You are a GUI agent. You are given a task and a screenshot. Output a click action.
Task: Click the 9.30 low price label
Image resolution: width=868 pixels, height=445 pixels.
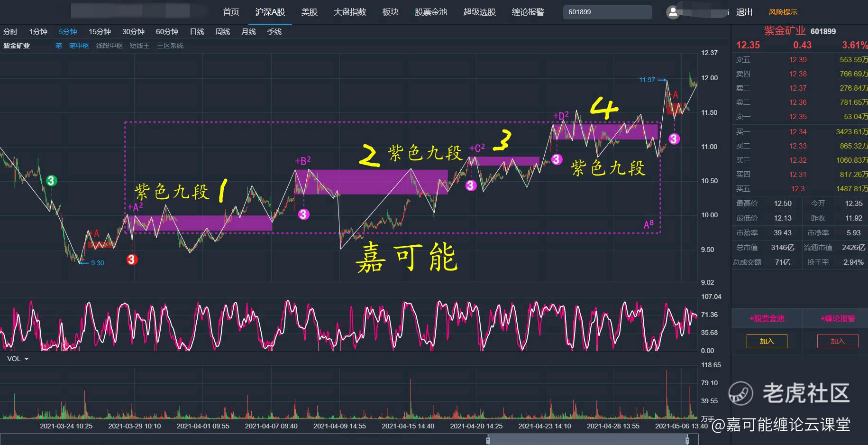tap(98, 263)
